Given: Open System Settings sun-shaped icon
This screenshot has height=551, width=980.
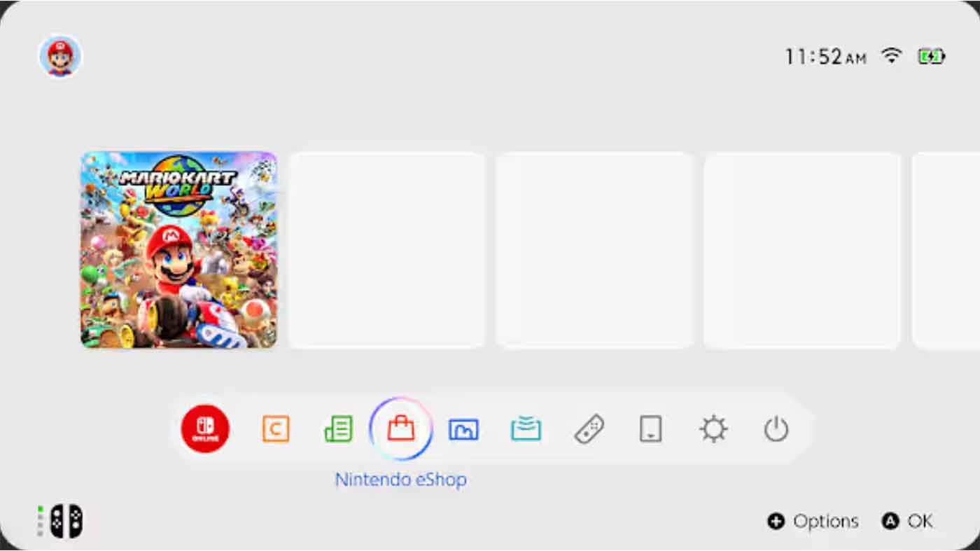Looking at the screenshot, I should (713, 428).
